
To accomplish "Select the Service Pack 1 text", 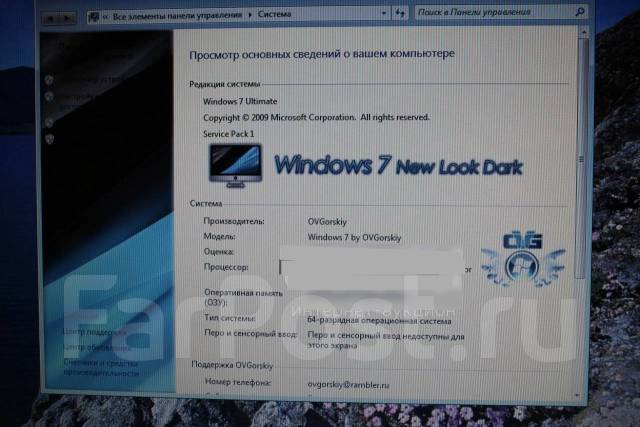I will [x=229, y=134].
